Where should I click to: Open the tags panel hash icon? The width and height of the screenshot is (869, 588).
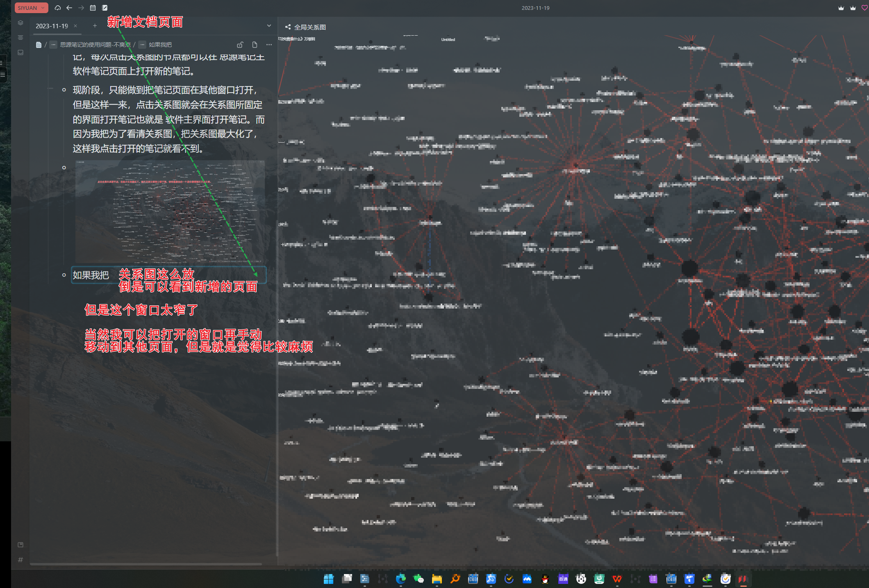[x=20, y=560]
